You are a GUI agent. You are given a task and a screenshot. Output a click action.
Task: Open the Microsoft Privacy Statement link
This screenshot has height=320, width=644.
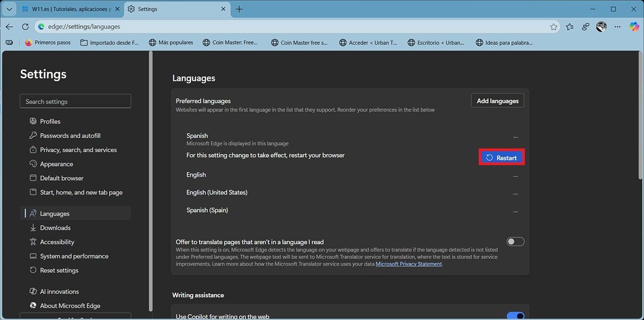pyautogui.click(x=408, y=264)
